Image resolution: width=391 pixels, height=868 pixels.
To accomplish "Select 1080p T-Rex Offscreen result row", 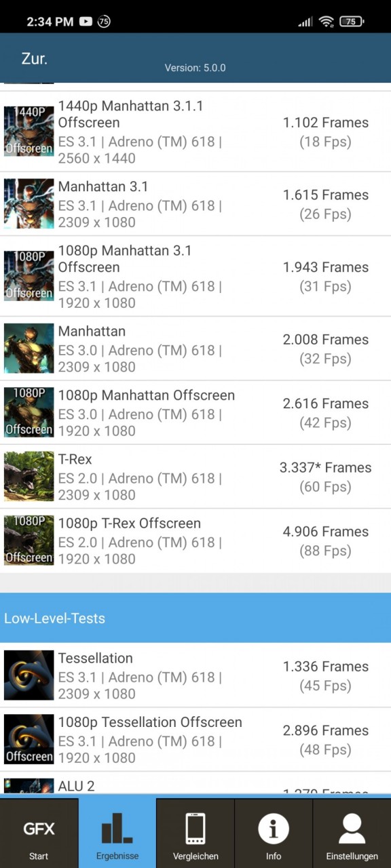I will coord(195,540).
